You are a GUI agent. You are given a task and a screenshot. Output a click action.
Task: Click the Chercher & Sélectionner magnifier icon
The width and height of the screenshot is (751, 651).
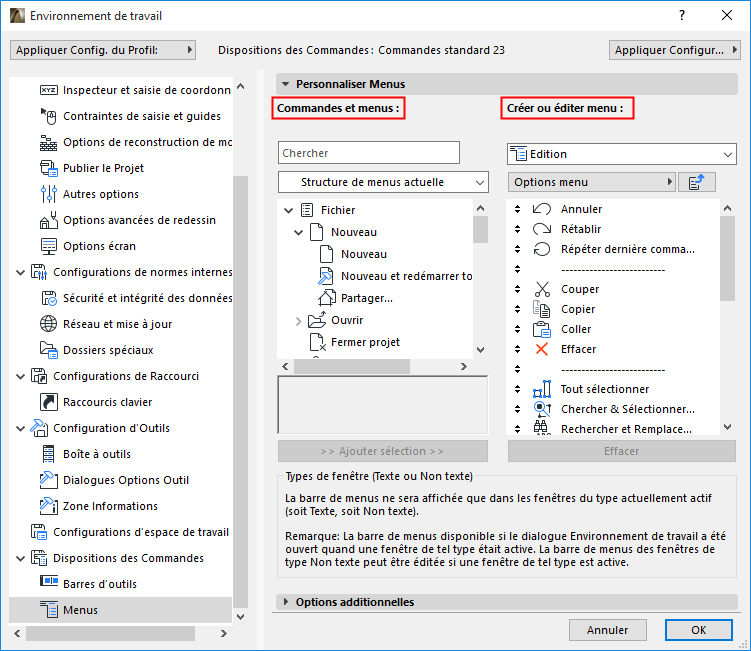542,409
